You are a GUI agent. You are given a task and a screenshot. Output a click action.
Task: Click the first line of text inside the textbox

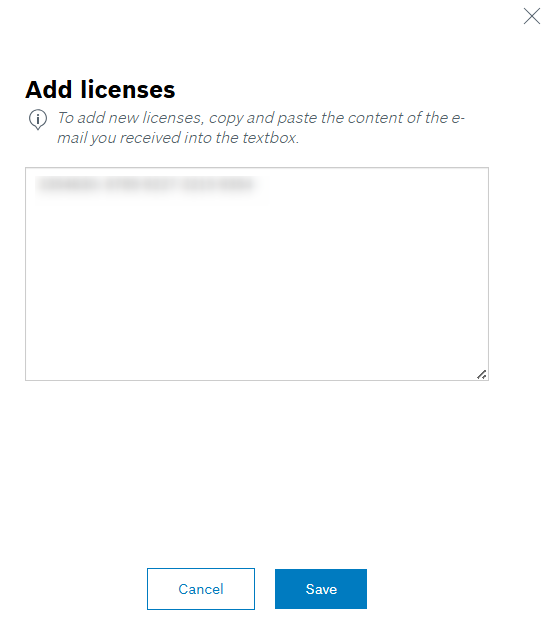(x=146, y=184)
